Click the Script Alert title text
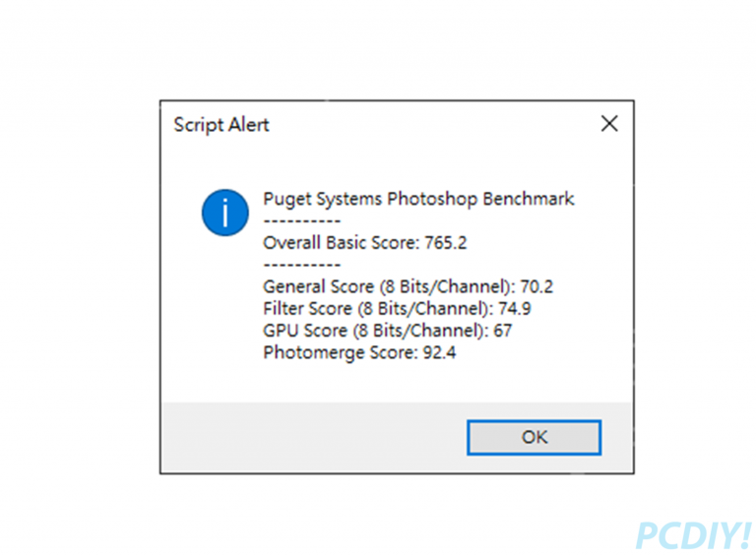Viewport: 756px width, 555px height. pos(221,125)
